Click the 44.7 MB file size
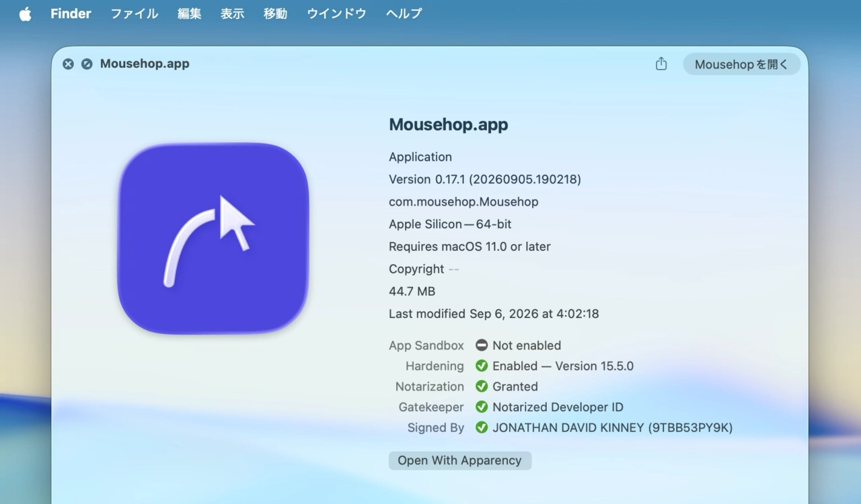 pyautogui.click(x=412, y=292)
